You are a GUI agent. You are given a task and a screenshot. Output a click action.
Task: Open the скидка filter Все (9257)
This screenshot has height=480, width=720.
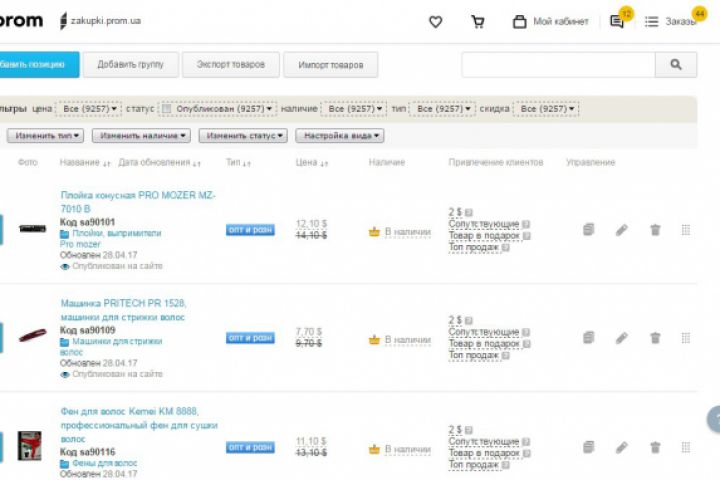coord(546,109)
